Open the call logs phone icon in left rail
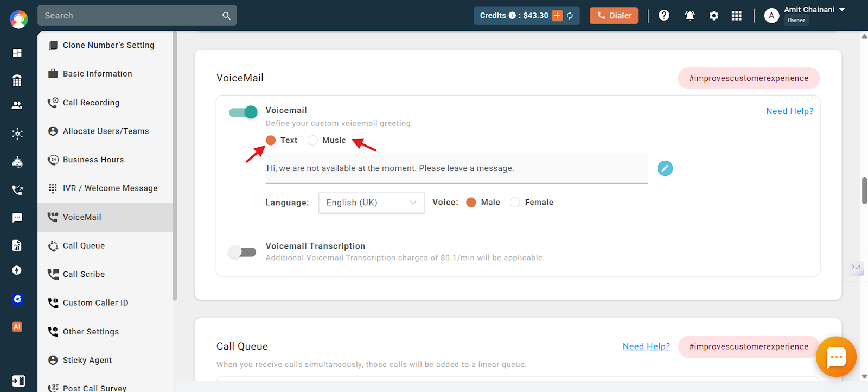The height and width of the screenshot is (392, 868). 17,190
